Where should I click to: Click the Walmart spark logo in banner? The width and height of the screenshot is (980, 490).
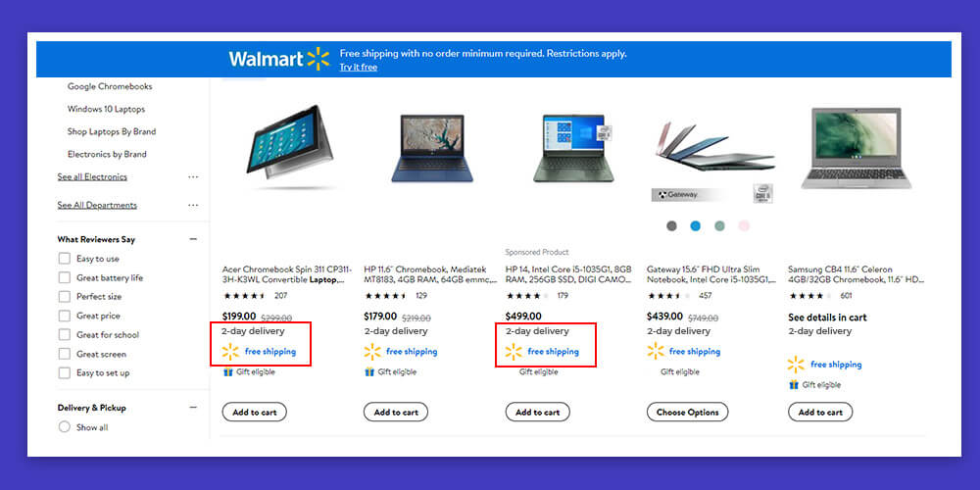pyautogui.click(x=318, y=59)
